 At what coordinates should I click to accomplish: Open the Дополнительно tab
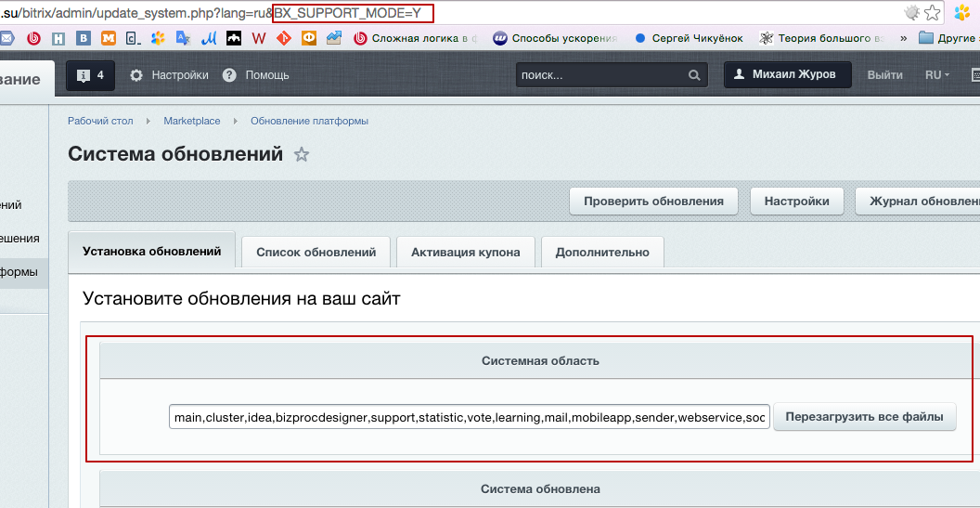[602, 252]
